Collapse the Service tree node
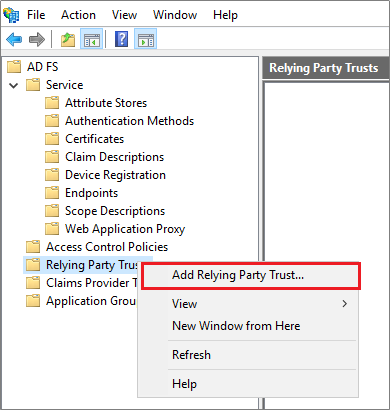This screenshot has height=410, width=390. pos(14,85)
